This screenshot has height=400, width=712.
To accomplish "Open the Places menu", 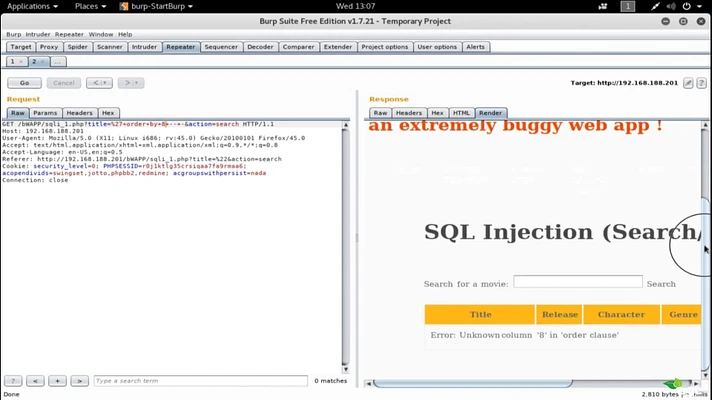I will click(x=90, y=6).
